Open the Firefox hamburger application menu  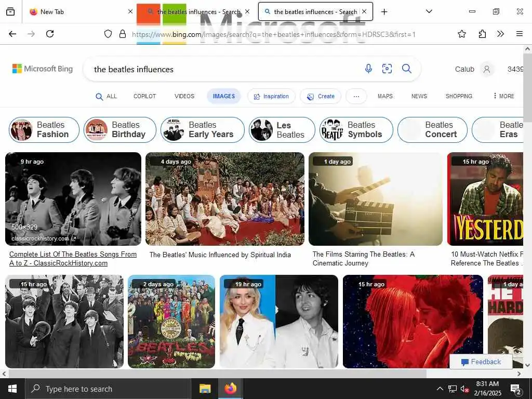[x=519, y=34]
